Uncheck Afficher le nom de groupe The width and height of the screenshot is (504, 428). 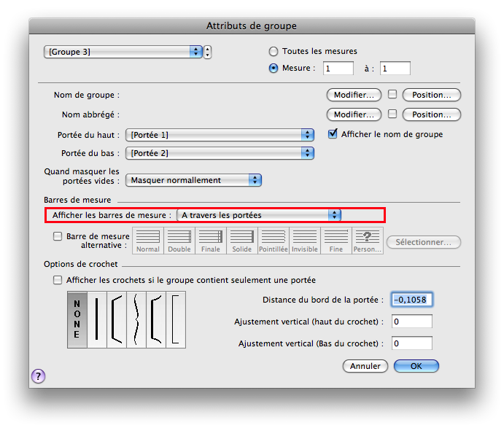click(x=333, y=134)
